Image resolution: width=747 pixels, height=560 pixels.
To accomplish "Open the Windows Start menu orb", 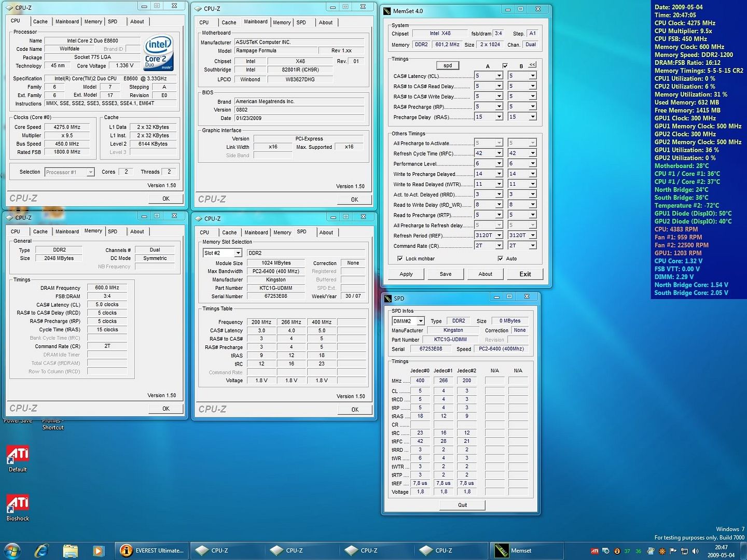I will coord(12,550).
